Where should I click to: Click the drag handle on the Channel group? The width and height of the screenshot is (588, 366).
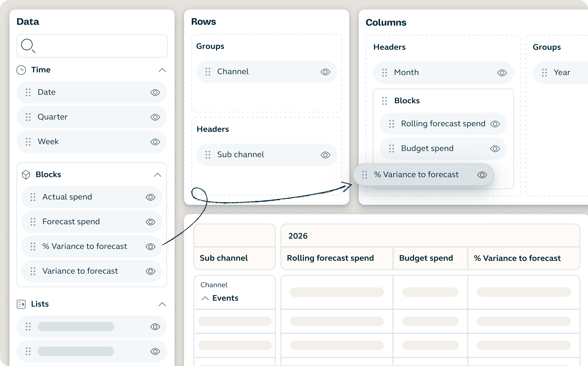(208, 71)
